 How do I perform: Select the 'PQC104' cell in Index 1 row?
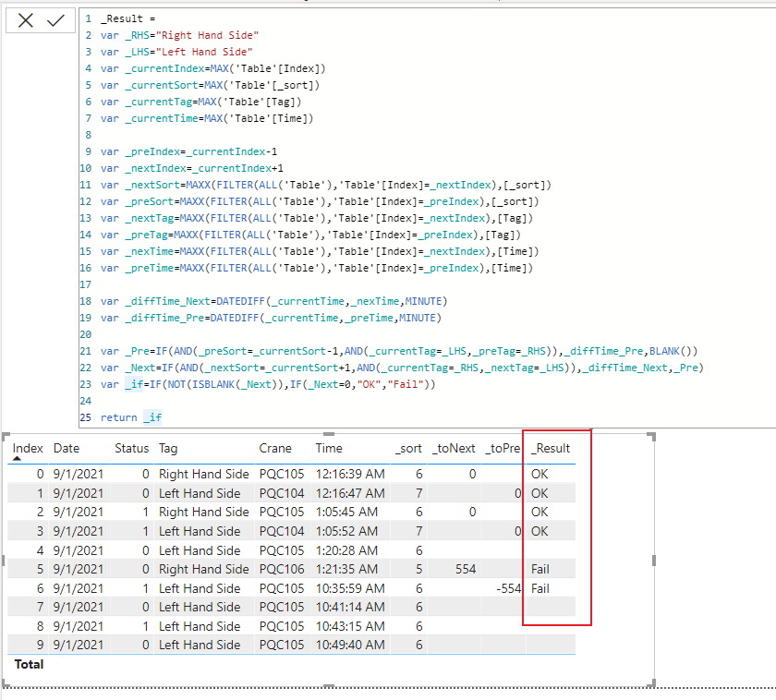click(x=282, y=493)
